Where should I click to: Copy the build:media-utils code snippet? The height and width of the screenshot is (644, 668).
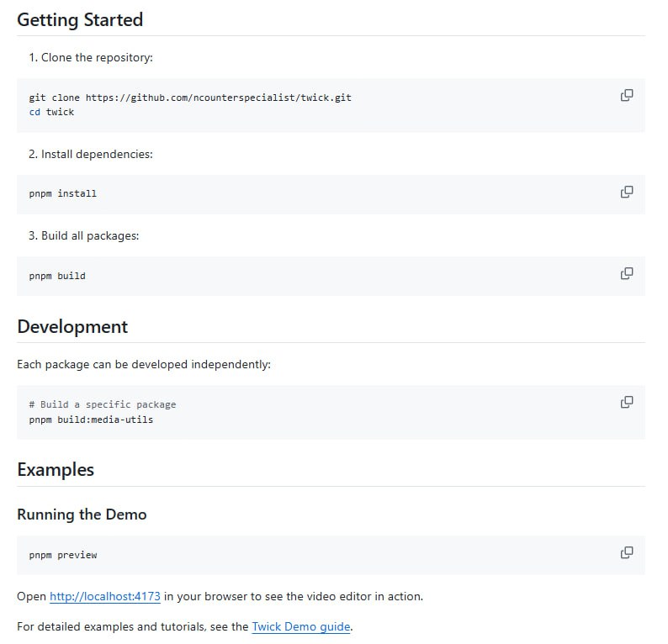click(x=626, y=403)
